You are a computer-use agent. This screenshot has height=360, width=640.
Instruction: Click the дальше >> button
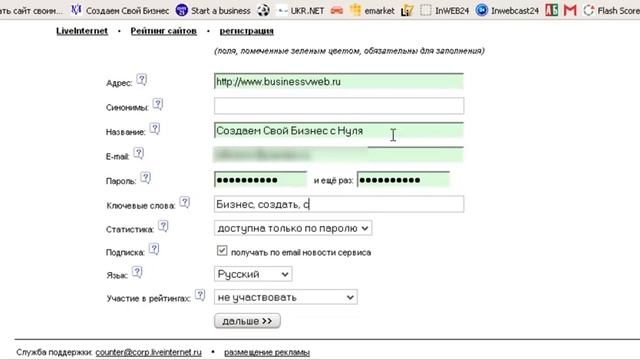247,321
